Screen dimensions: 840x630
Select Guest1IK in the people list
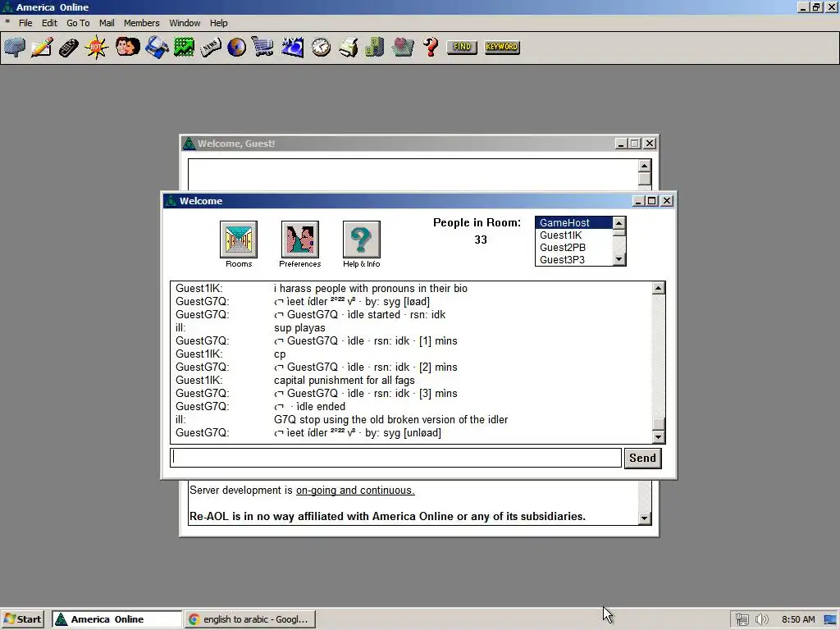(x=573, y=235)
